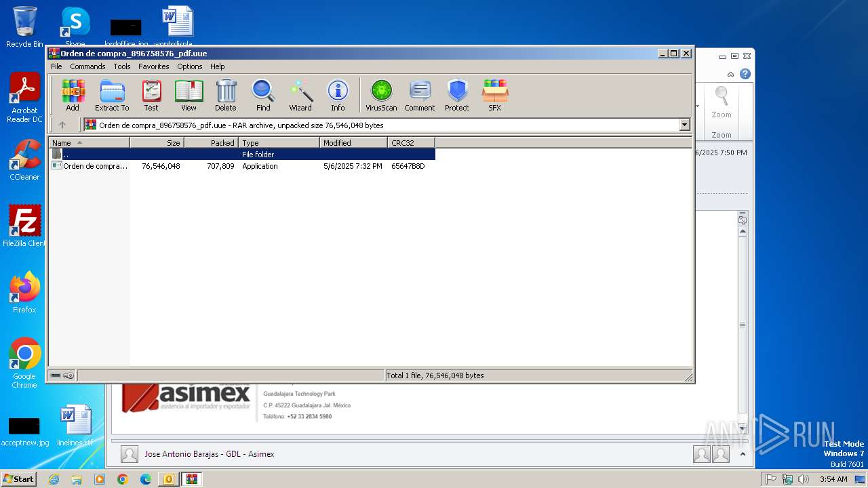Collapse the Outlook ribbon chevron

730,75
